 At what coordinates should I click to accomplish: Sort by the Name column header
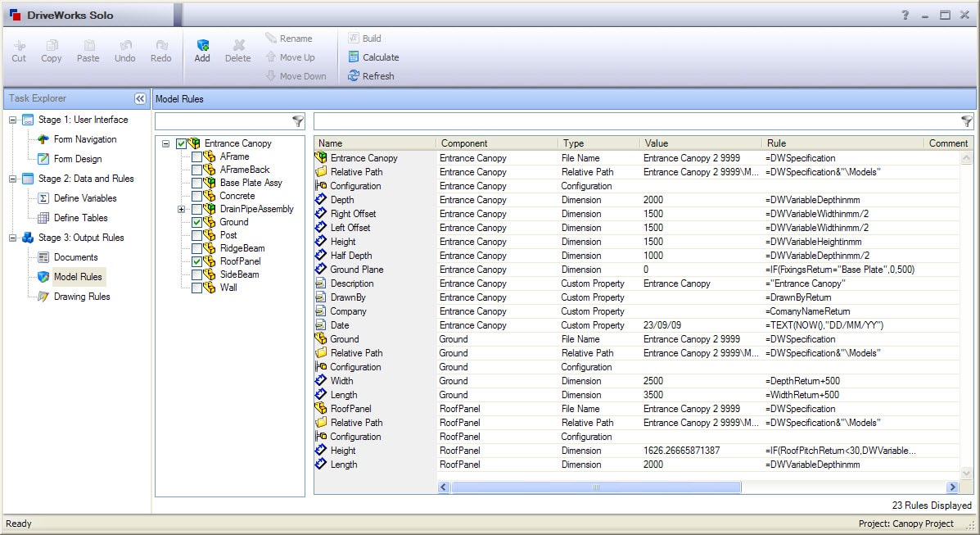pos(374,143)
